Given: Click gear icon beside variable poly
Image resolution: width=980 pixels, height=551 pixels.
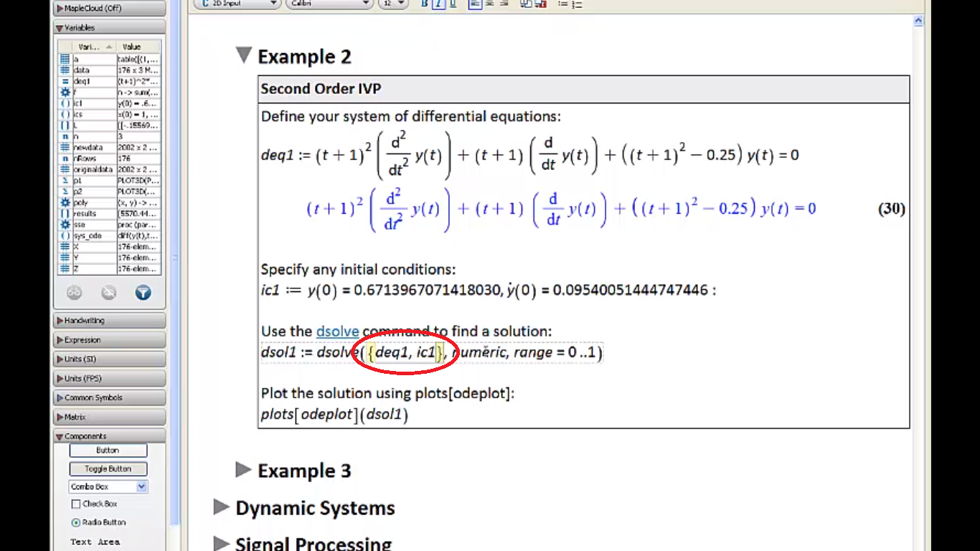Looking at the screenshot, I should tap(65, 203).
